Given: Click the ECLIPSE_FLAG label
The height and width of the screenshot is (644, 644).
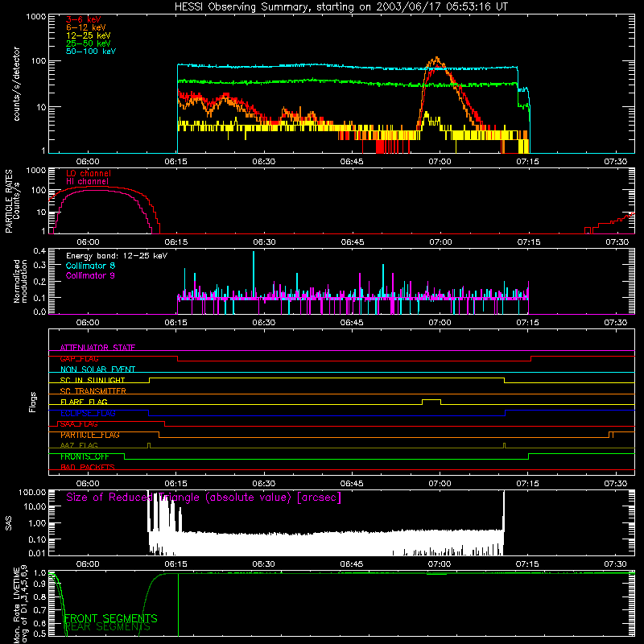Looking at the screenshot, I should click(x=88, y=413).
